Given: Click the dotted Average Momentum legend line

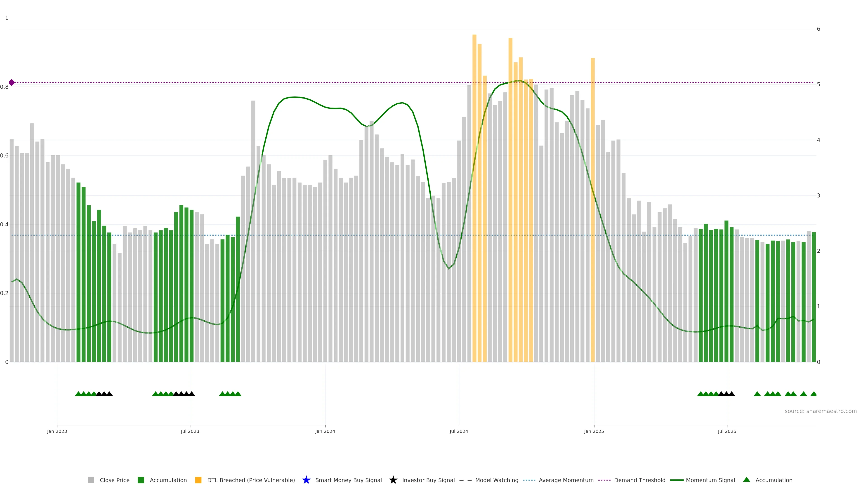Looking at the screenshot, I should tap(529, 480).
